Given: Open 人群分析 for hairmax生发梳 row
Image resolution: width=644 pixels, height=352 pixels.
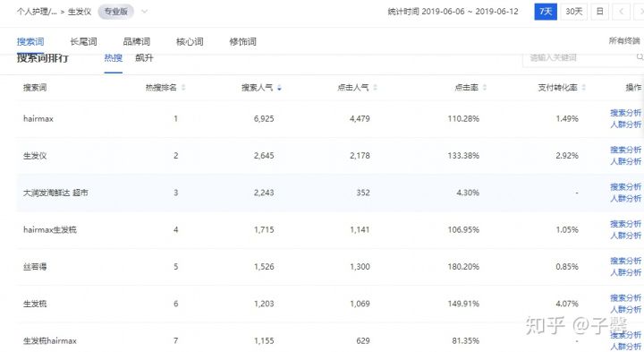Looking at the screenshot, I should 625,236.
